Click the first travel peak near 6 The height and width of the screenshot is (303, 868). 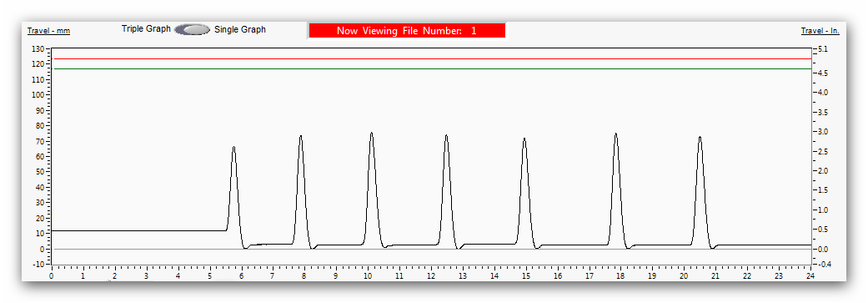[233, 148]
